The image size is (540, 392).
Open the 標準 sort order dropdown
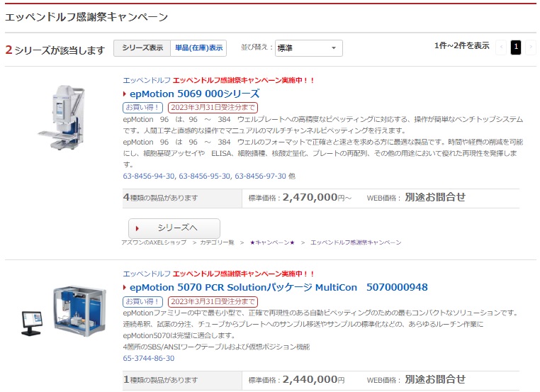pyautogui.click(x=308, y=48)
